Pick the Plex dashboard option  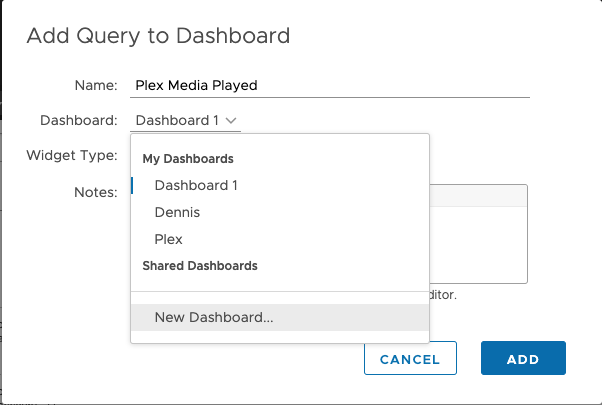click(x=168, y=239)
